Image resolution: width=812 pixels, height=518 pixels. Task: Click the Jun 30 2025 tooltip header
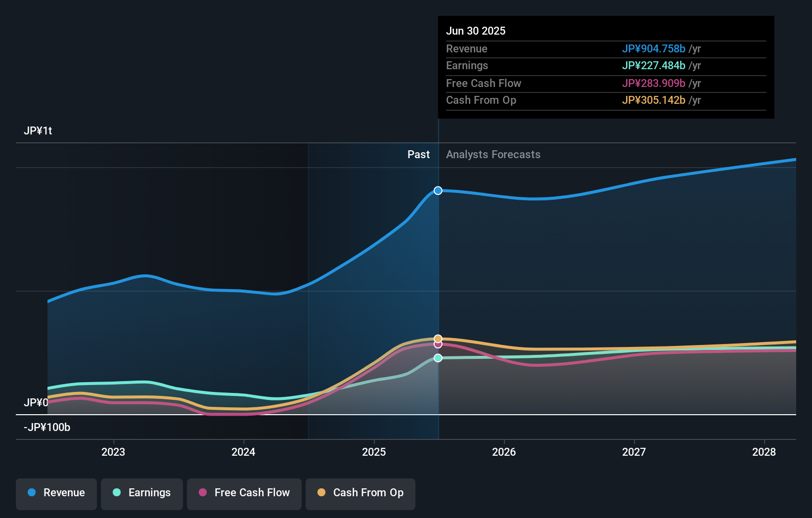pos(476,31)
